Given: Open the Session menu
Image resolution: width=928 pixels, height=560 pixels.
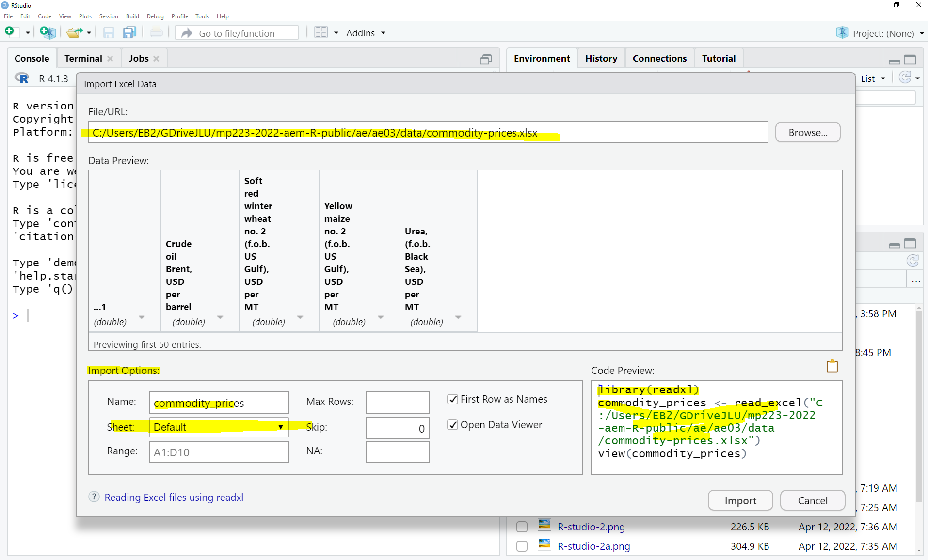Looking at the screenshot, I should (108, 16).
